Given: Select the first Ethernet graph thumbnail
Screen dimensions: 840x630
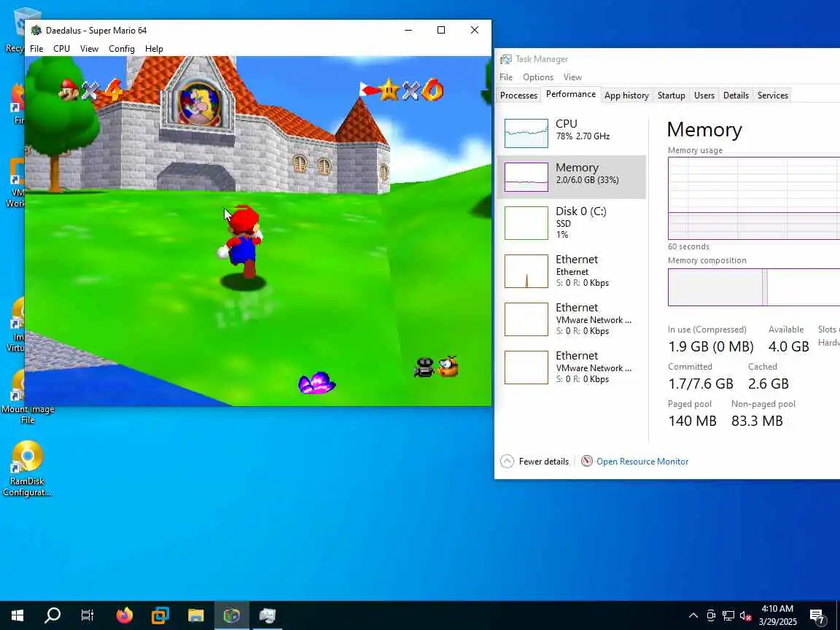Looking at the screenshot, I should (526, 271).
